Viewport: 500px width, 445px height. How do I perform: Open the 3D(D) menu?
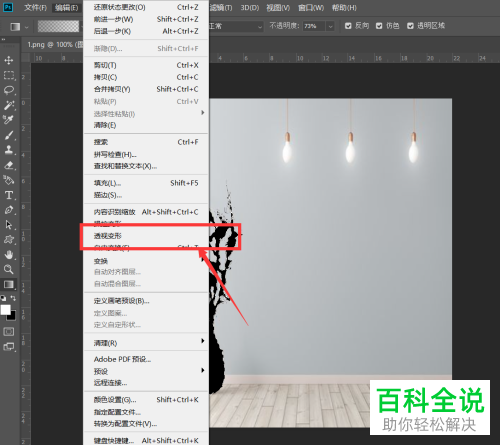250,7
